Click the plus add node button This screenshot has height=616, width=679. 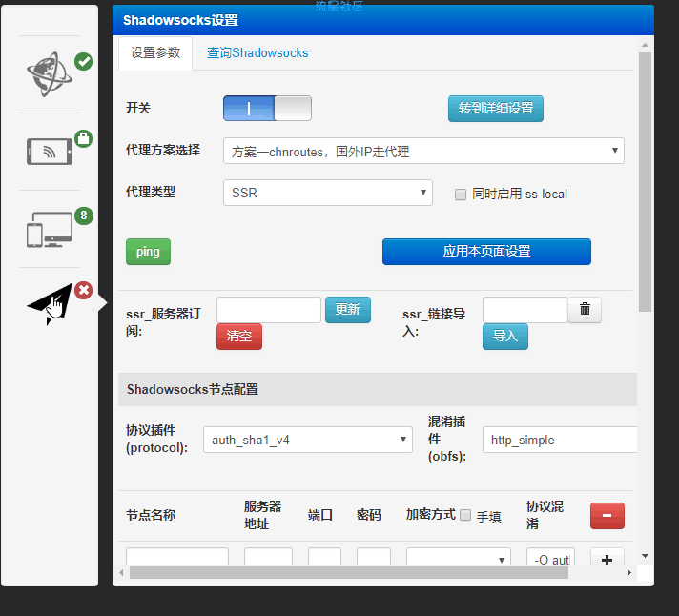coord(607,559)
